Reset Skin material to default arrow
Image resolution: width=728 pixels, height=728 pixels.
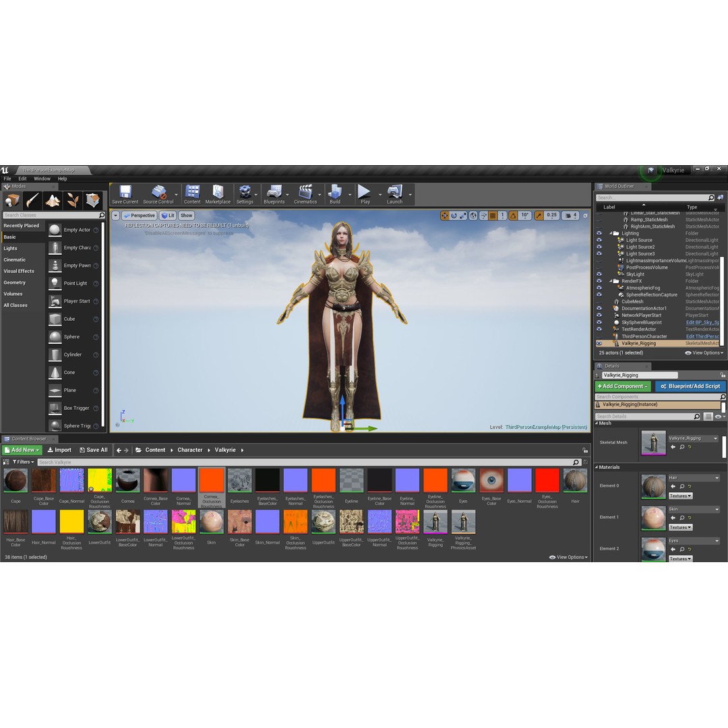click(x=690, y=518)
